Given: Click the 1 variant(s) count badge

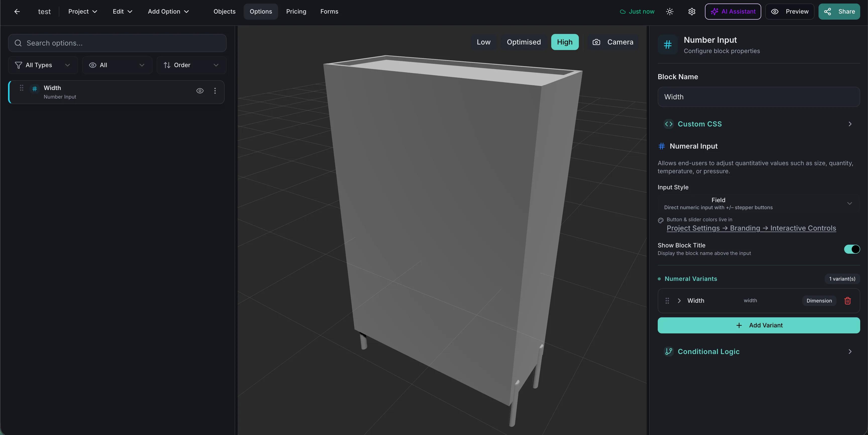Looking at the screenshot, I should coord(842,279).
